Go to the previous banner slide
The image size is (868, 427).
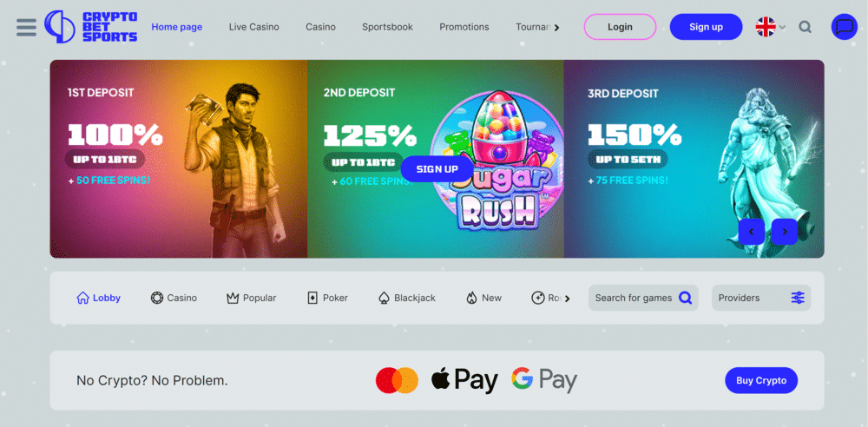[752, 232]
